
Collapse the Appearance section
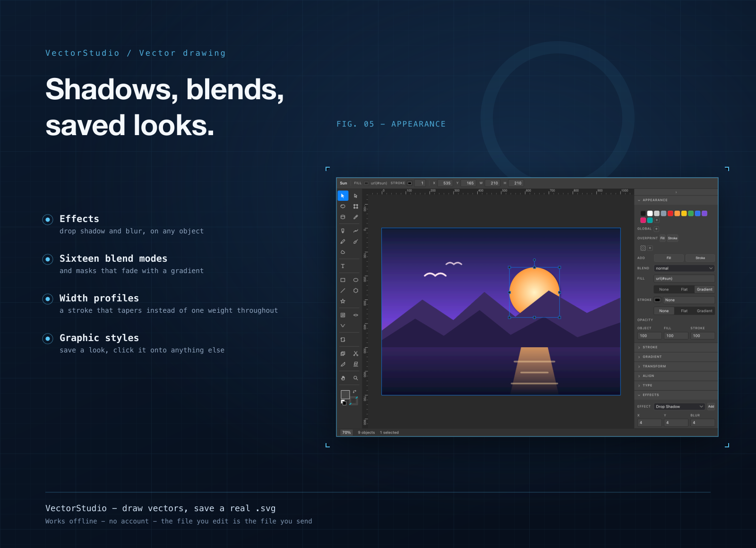click(x=676, y=200)
